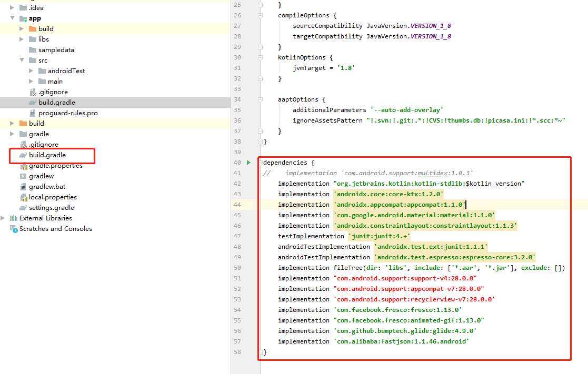Click the main folder icon
The height and width of the screenshot is (374, 588).
[x=42, y=82]
